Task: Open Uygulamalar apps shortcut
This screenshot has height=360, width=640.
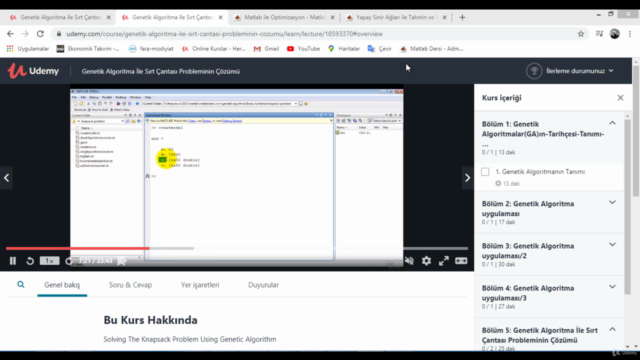Action: tap(28, 49)
